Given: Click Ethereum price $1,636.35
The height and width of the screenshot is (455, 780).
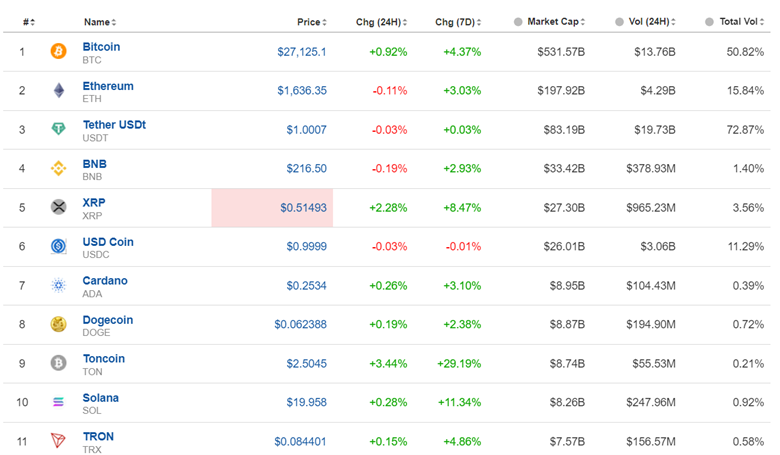Looking at the screenshot, I should 302,91.
